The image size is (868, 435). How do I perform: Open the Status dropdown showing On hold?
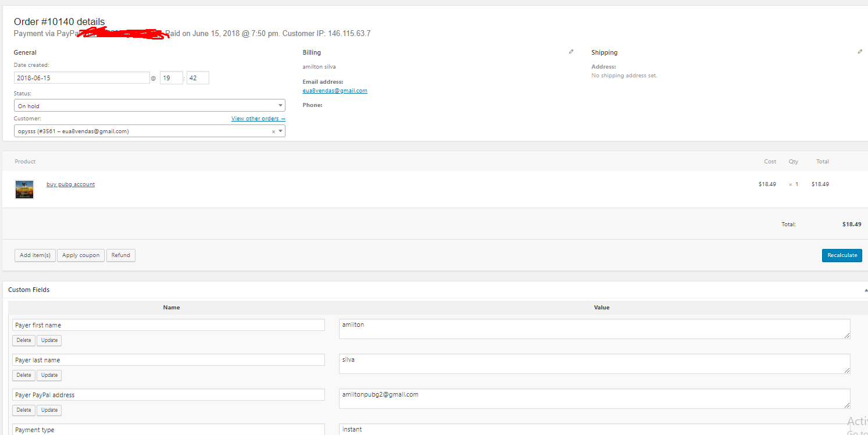149,105
